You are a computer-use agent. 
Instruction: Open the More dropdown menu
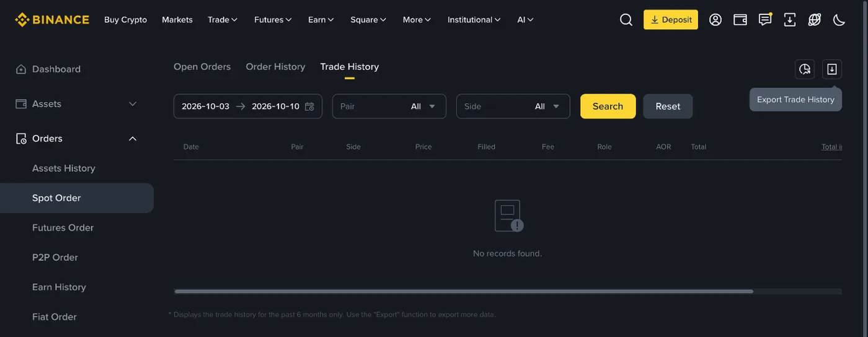[x=417, y=20]
